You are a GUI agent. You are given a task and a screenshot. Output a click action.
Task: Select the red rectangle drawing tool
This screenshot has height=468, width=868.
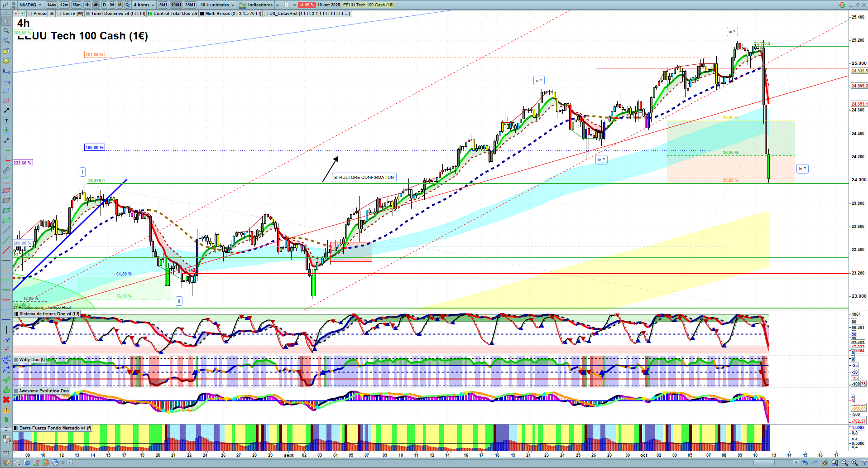click(x=6, y=101)
